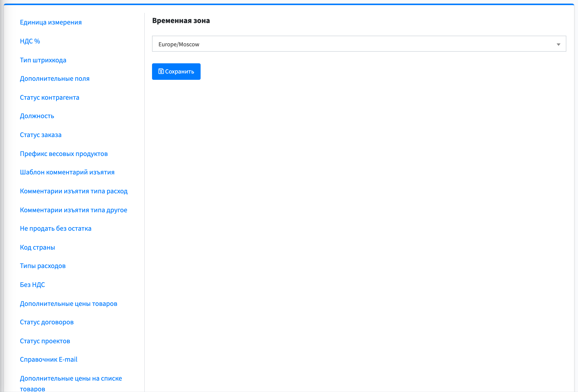Open Префикс весовых продуктов settings
The image size is (578, 392).
pyautogui.click(x=64, y=154)
